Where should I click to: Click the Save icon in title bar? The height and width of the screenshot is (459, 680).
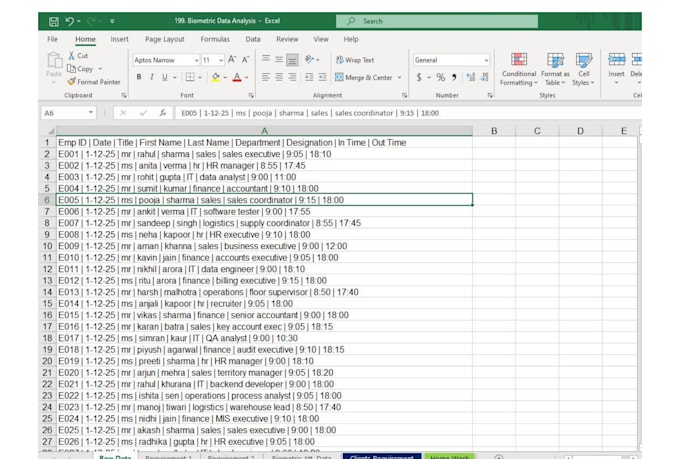(x=53, y=21)
